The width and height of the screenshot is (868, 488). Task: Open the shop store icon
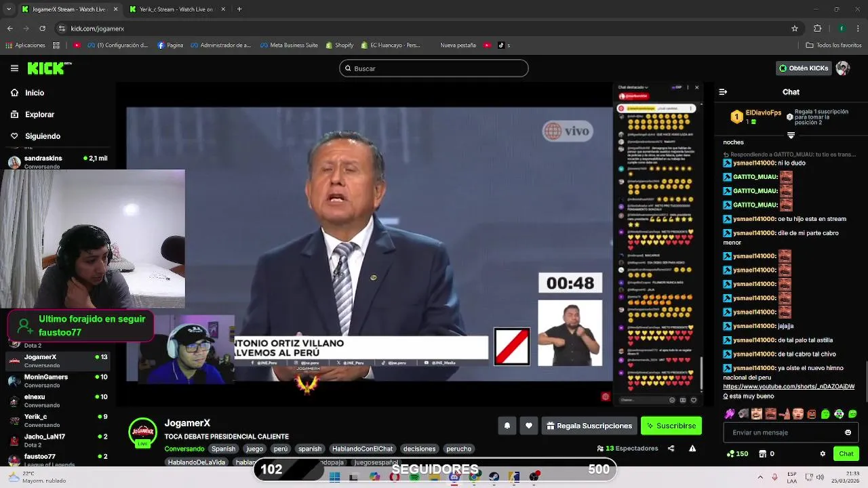tap(762, 453)
